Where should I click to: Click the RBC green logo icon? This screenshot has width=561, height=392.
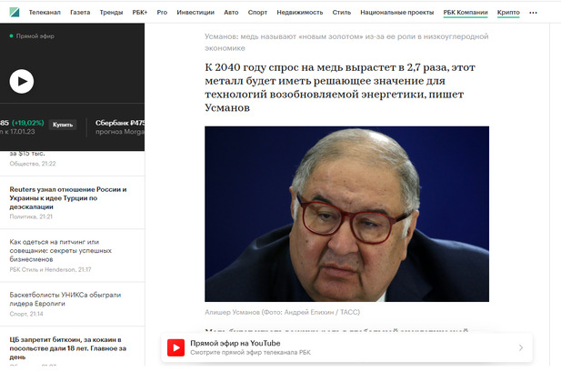(15, 12)
